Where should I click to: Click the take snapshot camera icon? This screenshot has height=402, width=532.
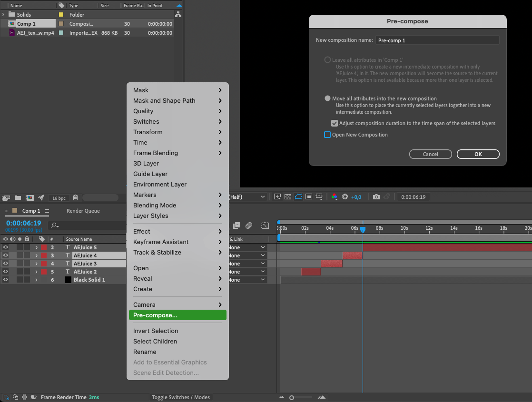[x=376, y=196]
